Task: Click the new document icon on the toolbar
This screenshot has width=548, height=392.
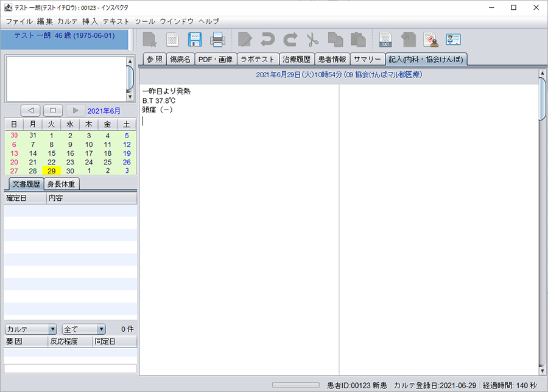Action: (149, 40)
